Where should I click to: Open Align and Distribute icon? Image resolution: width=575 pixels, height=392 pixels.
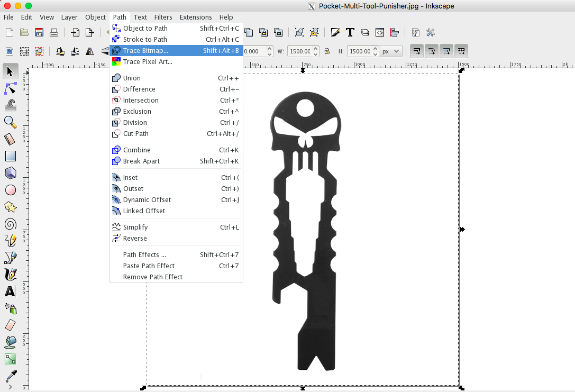tap(395, 32)
